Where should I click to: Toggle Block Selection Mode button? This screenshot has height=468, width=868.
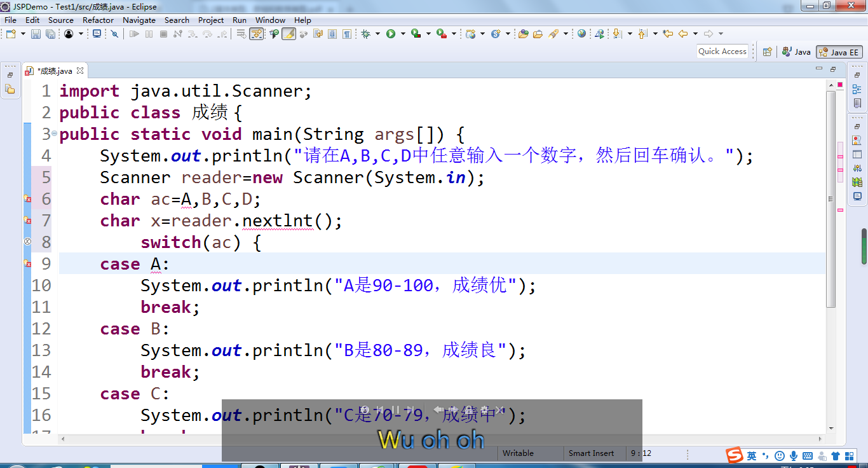(332, 34)
